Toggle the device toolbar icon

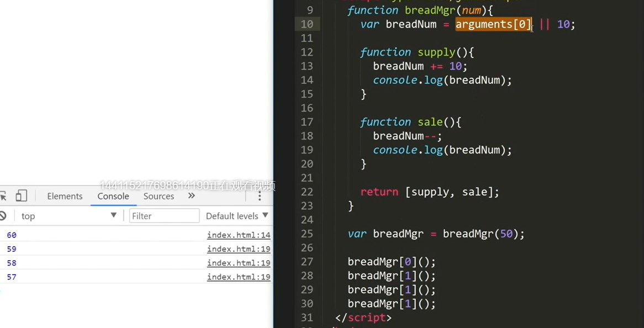click(22, 196)
